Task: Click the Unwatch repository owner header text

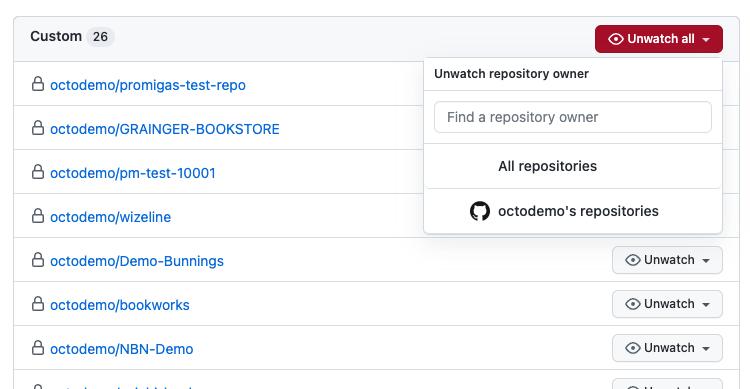Action: [x=511, y=74]
